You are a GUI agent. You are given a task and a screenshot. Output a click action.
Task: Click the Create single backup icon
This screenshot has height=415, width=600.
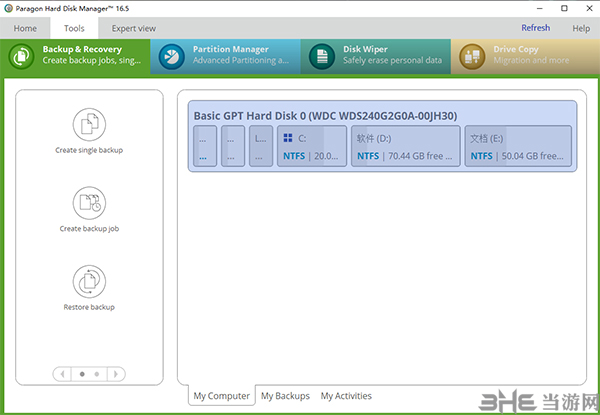click(89, 124)
